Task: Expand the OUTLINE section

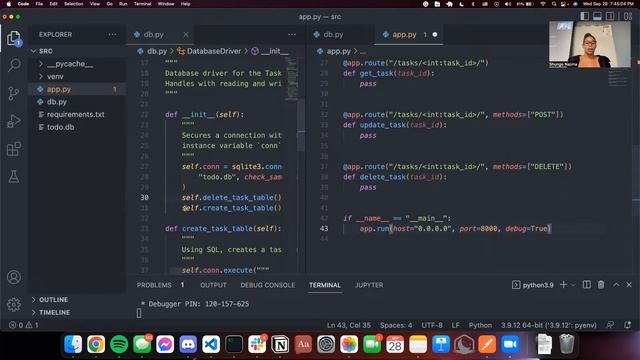Action: (x=78, y=300)
